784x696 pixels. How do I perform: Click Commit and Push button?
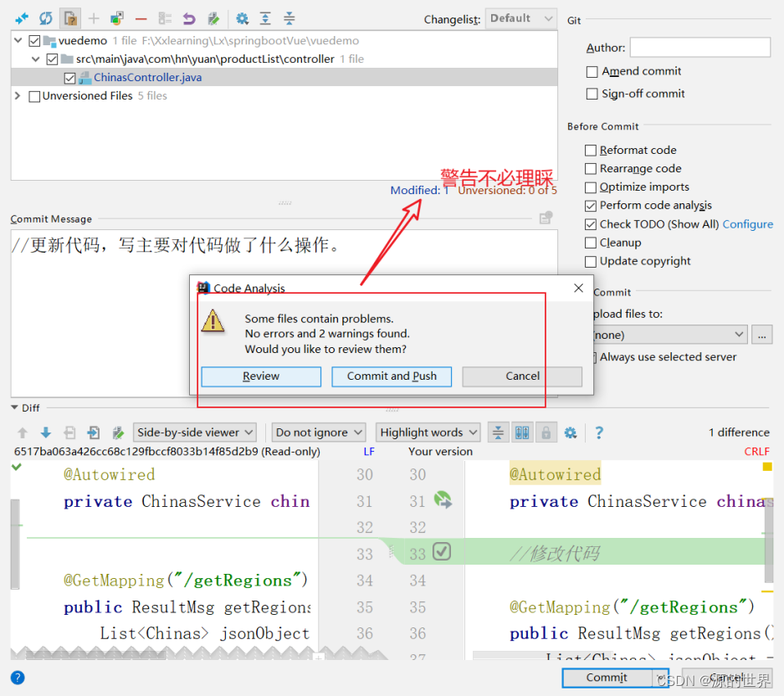(x=392, y=376)
